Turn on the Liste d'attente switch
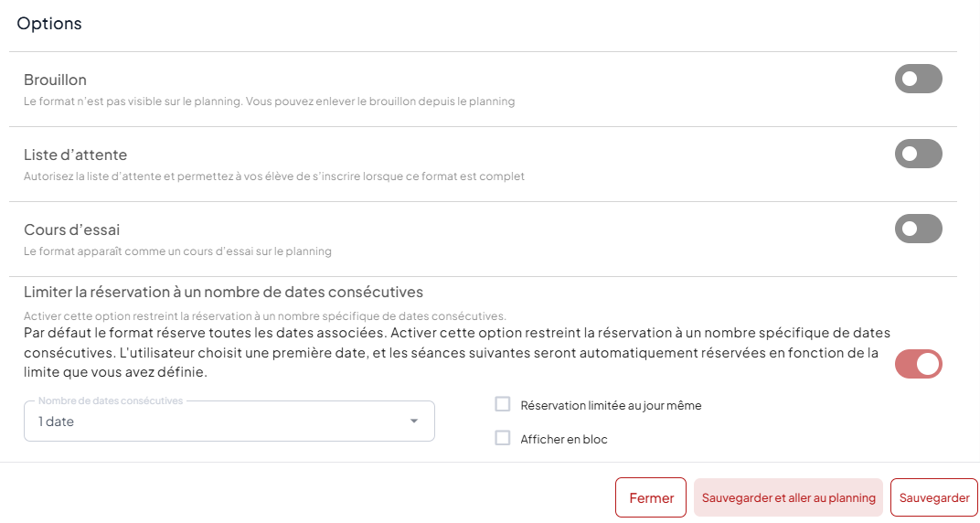 coord(918,154)
